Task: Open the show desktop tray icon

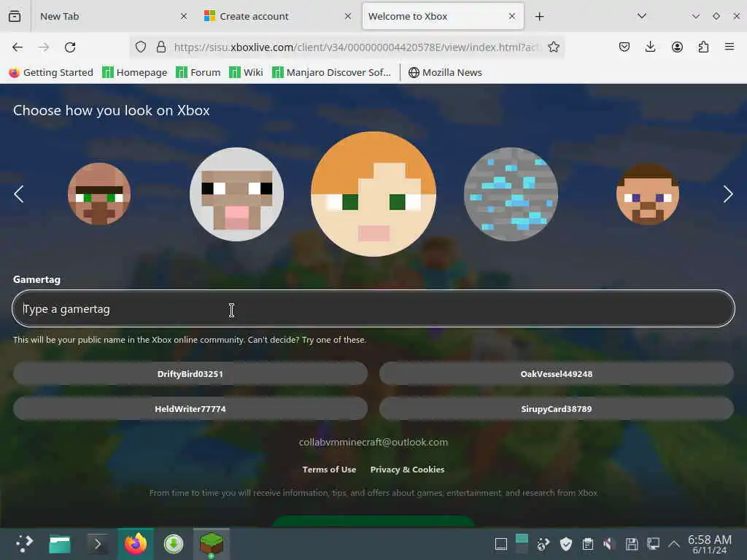Action: click(x=500, y=544)
